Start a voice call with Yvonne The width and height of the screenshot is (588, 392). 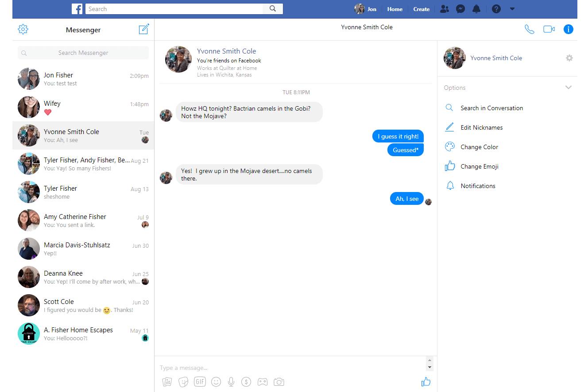tap(529, 29)
